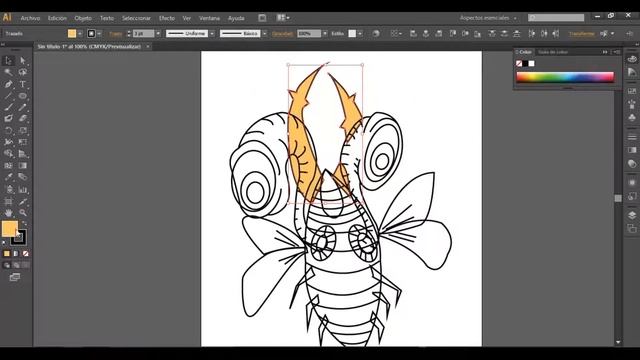Select the Free Transform tool
Screen dimensions: 640x360
tap(23, 142)
